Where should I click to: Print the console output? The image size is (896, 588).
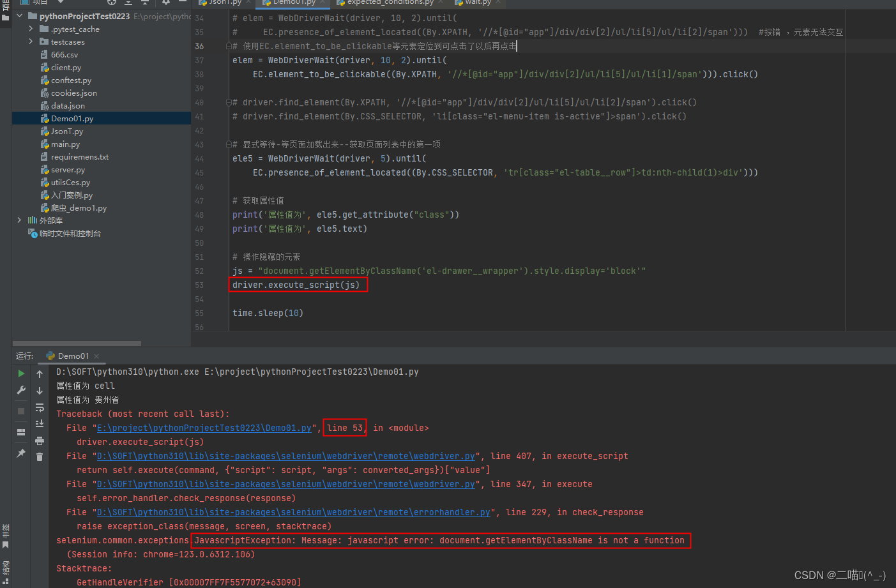point(40,441)
